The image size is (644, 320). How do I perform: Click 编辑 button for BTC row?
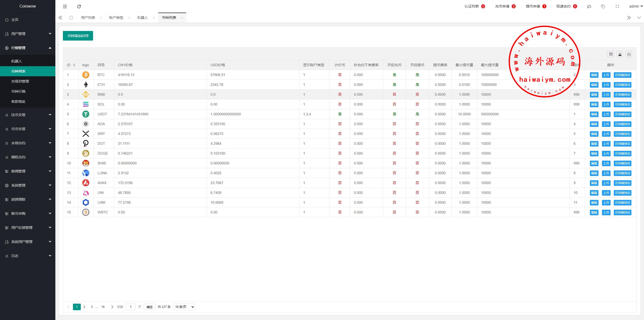594,75
